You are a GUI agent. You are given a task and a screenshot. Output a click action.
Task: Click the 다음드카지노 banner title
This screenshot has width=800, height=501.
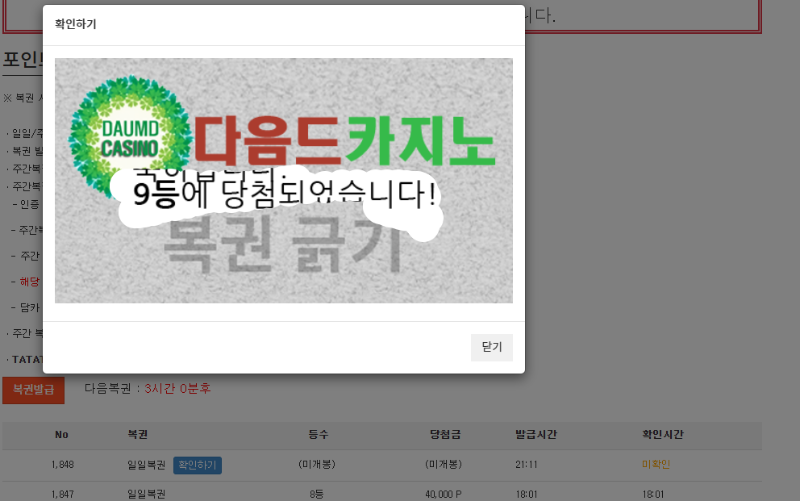[x=344, y=141]
